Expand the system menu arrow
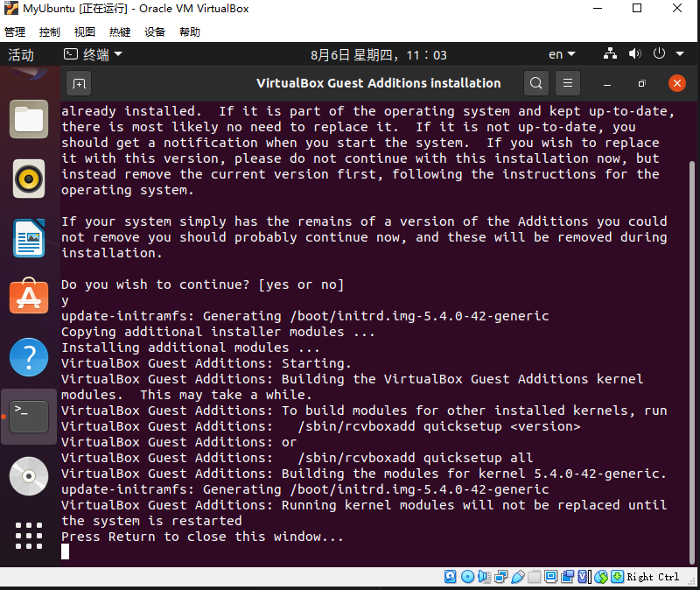 point(680,54)
